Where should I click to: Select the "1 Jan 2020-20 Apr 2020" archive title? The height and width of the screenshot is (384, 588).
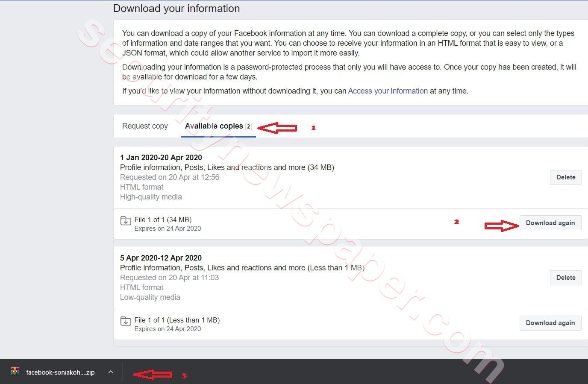coord(161,157)
